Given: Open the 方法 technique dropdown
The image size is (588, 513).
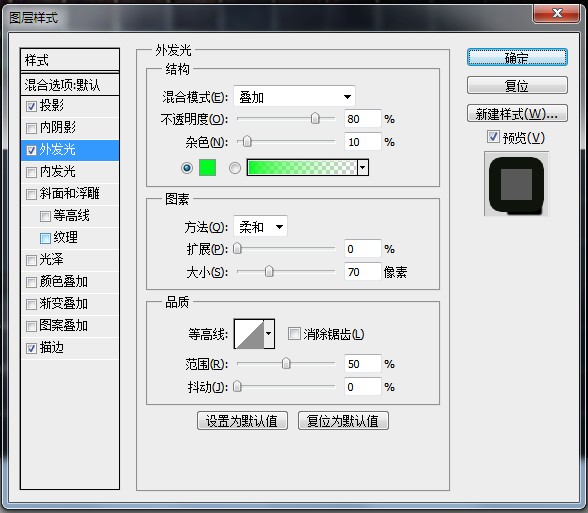Looking at the screenshot, I should pyautogui.click(x=260, y=226).
